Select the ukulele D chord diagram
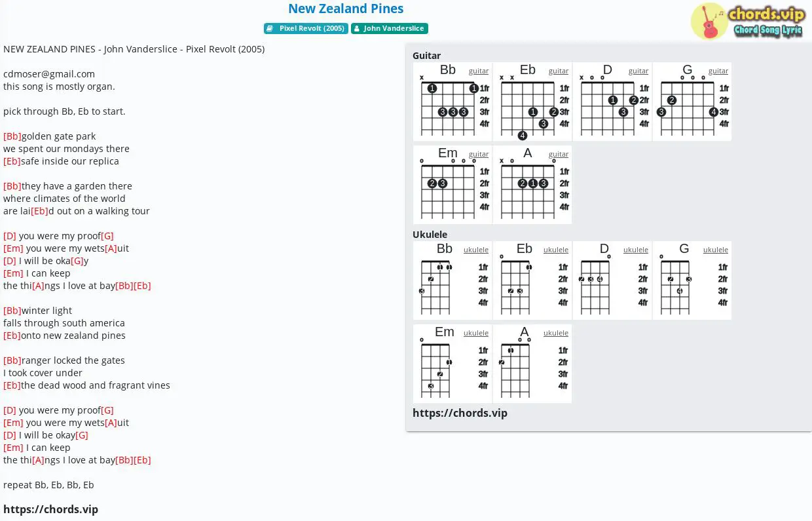Image resolution: width=812 pixels, height=521 pixels. 612,280
